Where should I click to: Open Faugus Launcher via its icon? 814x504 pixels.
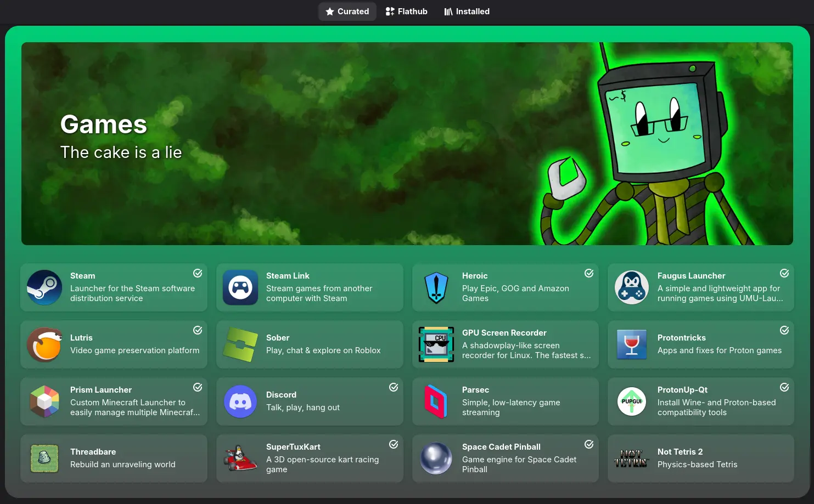632,287
